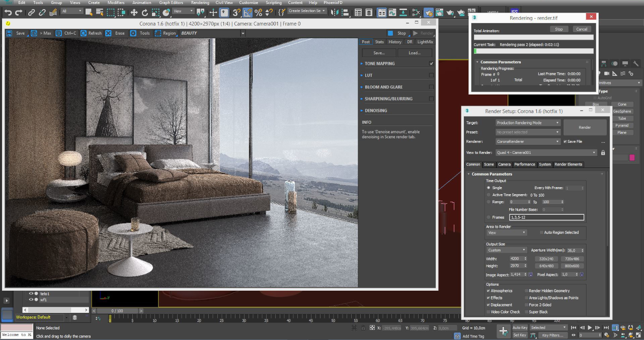Uncheck the Save File checkbox
This screenshot has width=644, height=340.
566,142
